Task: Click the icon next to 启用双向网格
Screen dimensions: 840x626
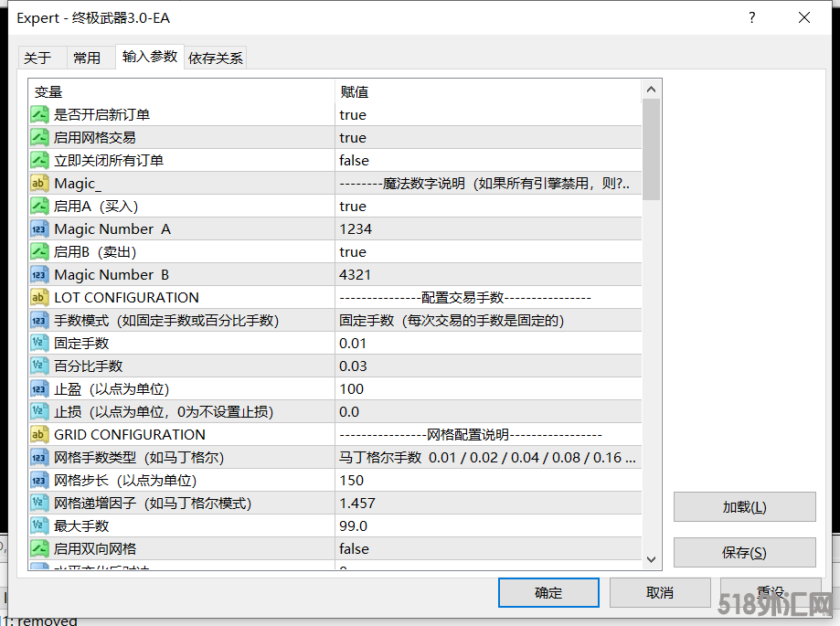Action: [39, 549]
